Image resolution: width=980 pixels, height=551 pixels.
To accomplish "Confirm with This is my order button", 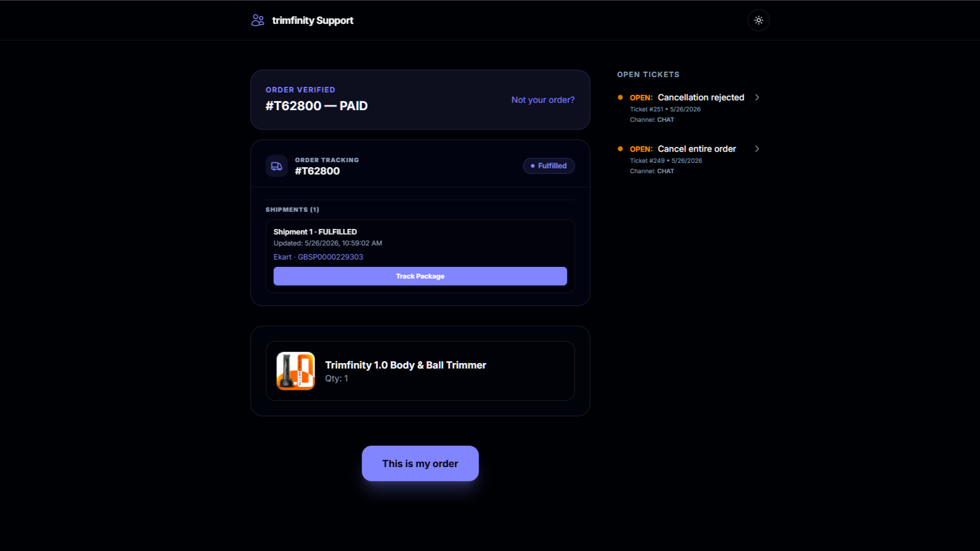I will click(420, 463).
